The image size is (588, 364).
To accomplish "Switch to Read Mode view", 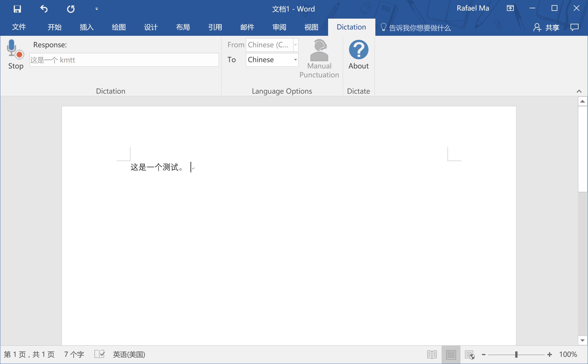I will pos(432,355).
